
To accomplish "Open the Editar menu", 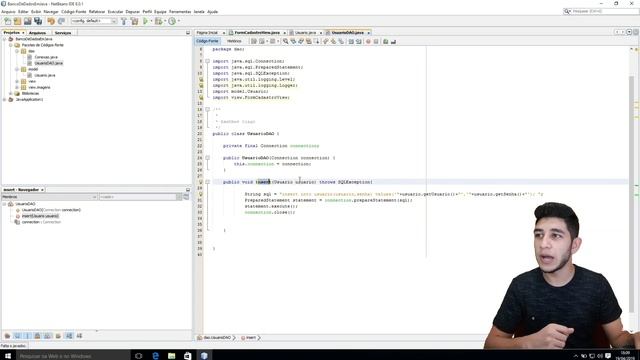I will pyautogui.click(x=23, y=12).
